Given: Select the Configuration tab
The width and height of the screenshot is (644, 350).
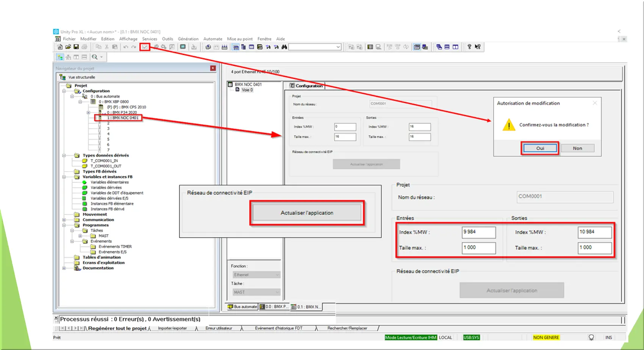Looking at the screenshot, I should point(306,86).
